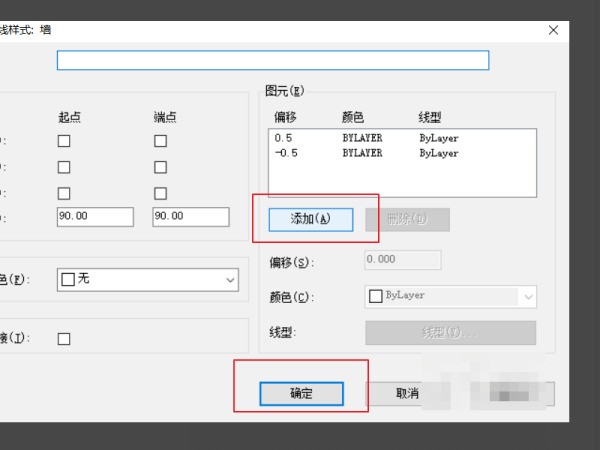The image size is (600, 450).
Task: Click the 起点 angle field showing 90.00
Action: [x=94, y=217]
